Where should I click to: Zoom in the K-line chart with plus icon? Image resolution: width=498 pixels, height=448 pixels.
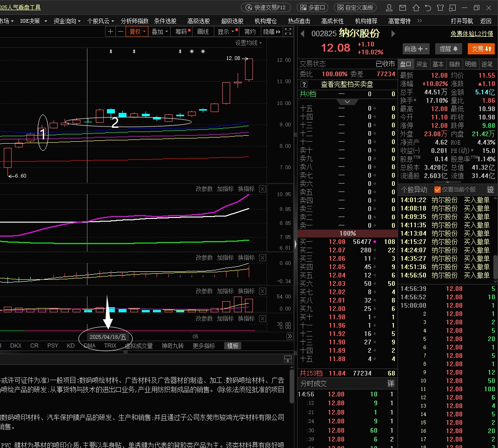point(110,32)
